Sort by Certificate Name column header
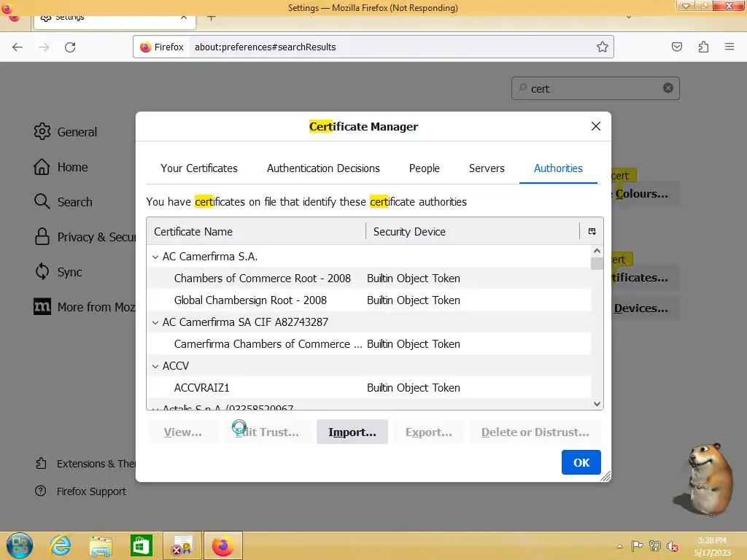747x560 pixels. 256,231
